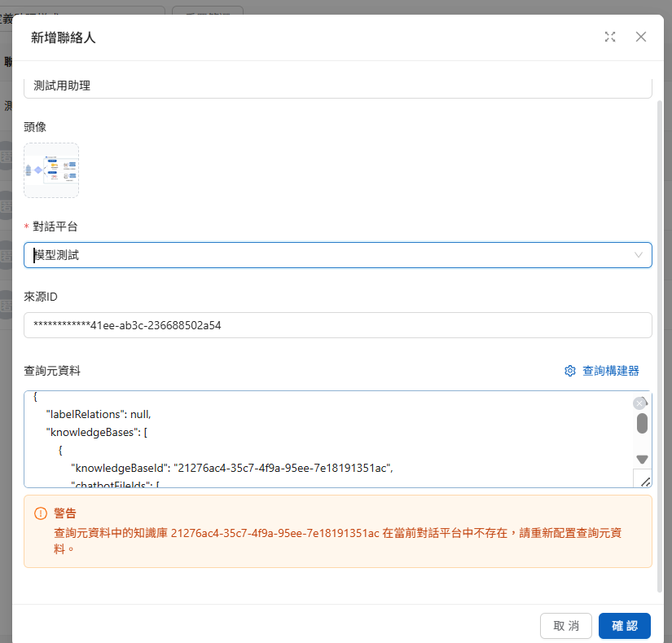Click the resize handle of the metadata textarea

643,480
